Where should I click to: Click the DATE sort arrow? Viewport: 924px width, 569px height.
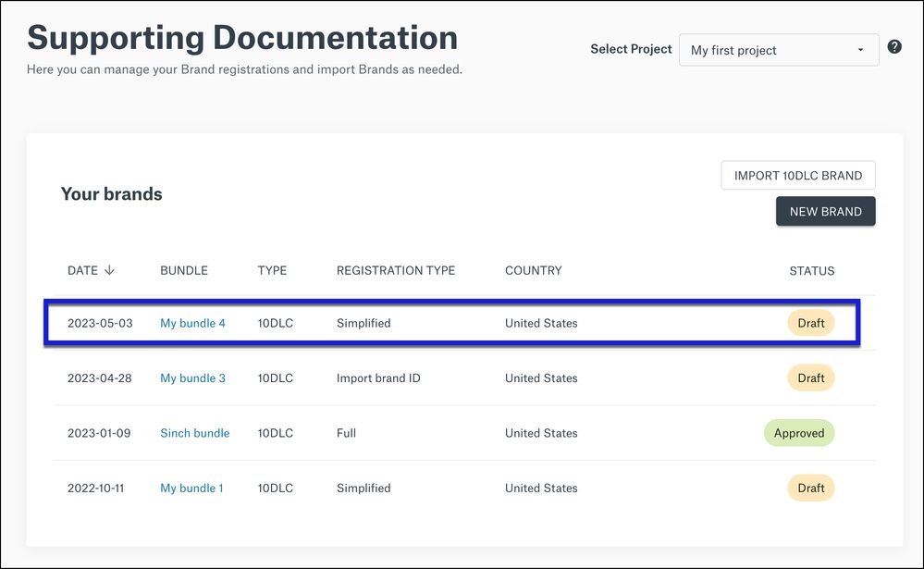[110, 271]
